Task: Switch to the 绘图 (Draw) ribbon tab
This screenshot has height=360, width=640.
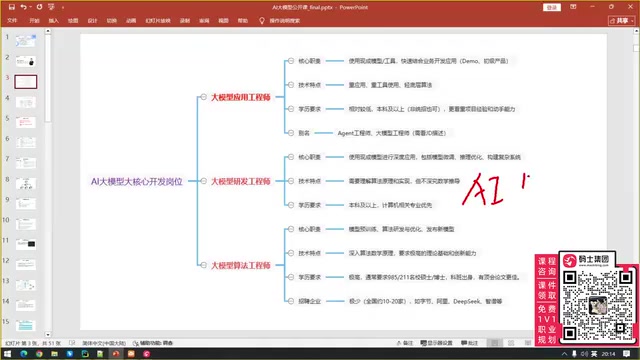Action: click(x=73, y=20)
